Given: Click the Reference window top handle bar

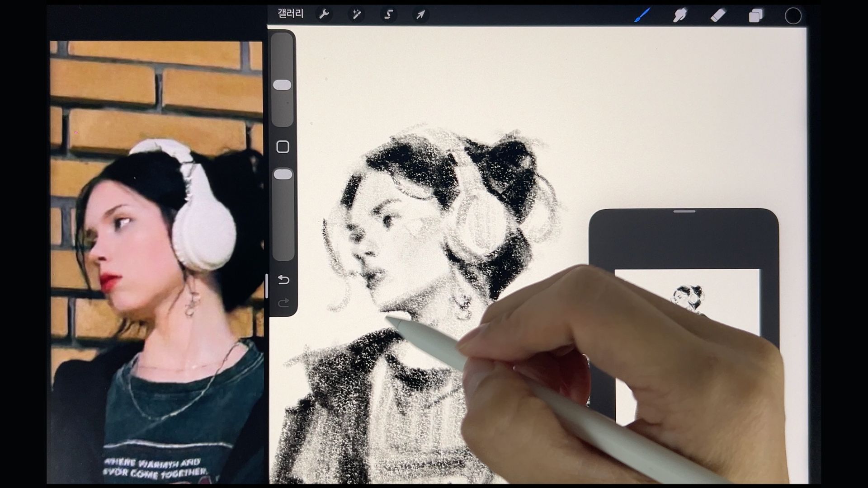Looking at the screenshot, I should (684, 211).
